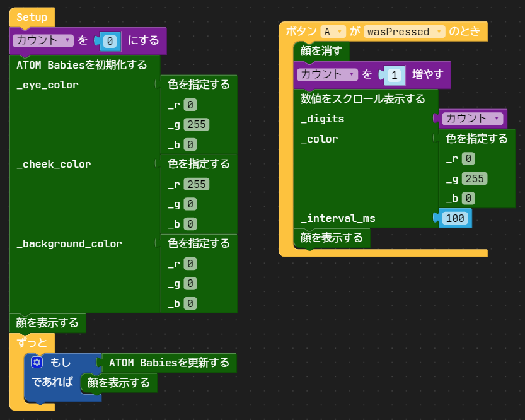
Task: Edit the scroll _color _b value 0
Action: pyautogui.click(x=468, y=198)
